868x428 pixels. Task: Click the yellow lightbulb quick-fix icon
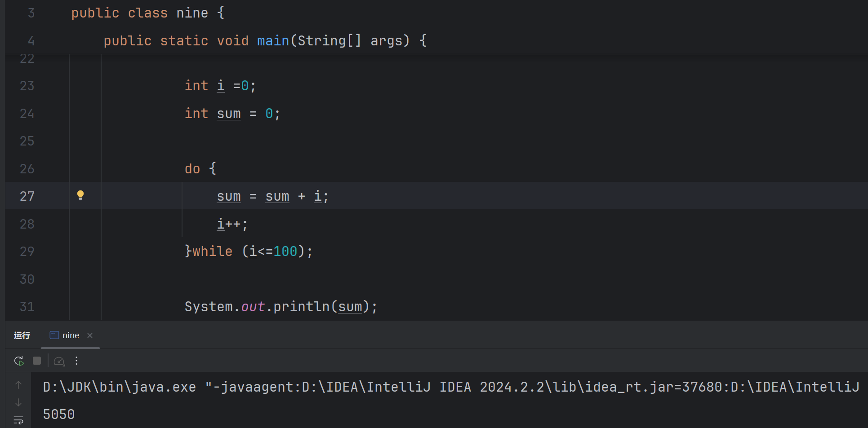[80, 195]
